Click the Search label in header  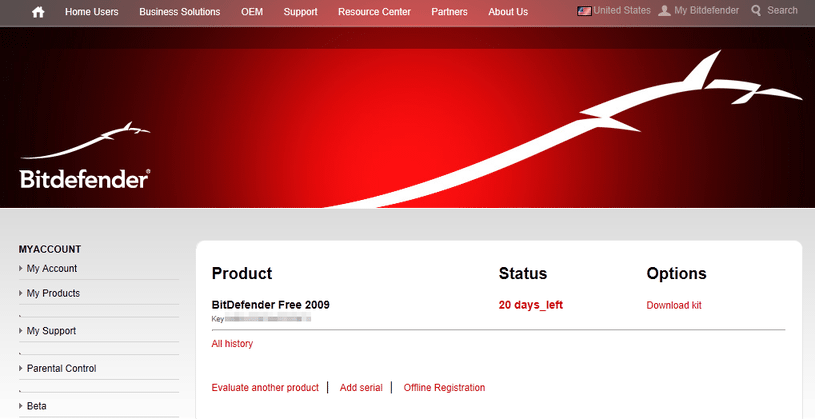click(782, 10)
